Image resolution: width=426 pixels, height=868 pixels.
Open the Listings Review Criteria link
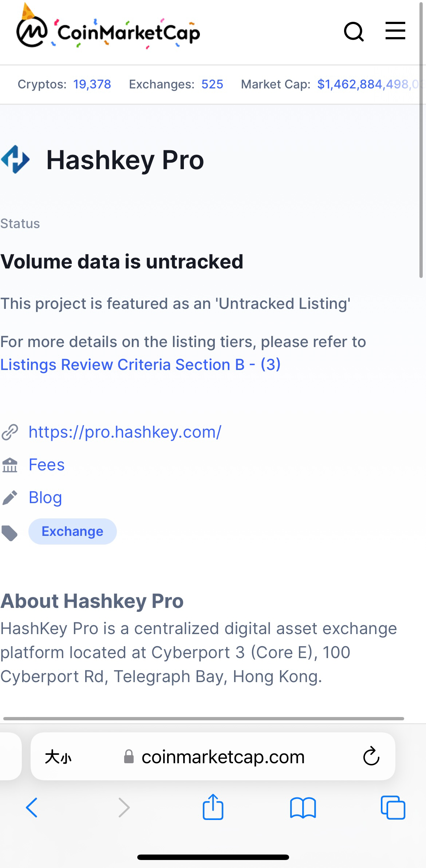pos(141,365)
